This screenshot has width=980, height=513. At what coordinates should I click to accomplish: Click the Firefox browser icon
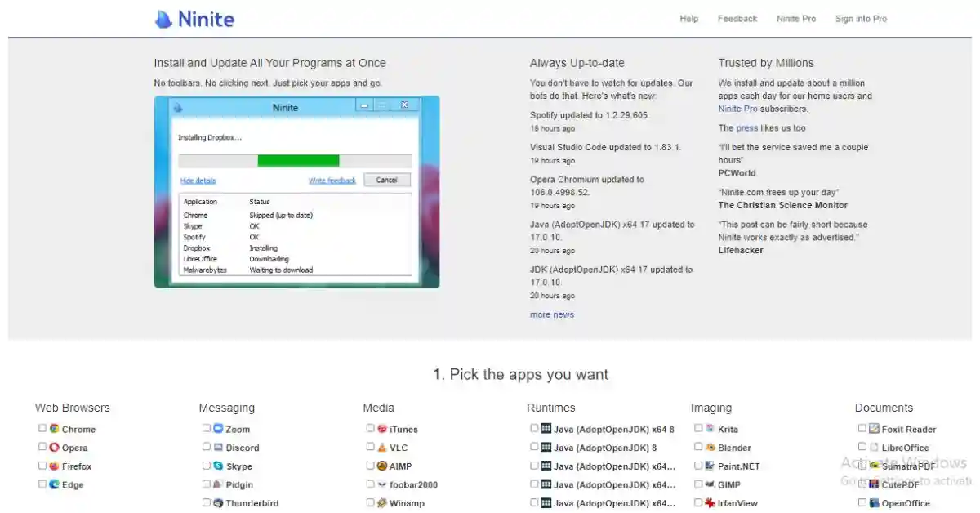54,466
